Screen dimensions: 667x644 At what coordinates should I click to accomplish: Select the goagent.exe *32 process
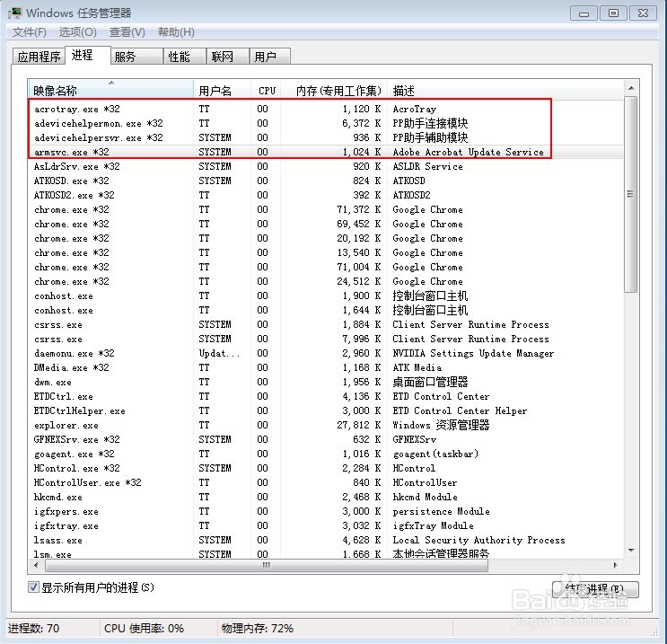coord(325,454)
